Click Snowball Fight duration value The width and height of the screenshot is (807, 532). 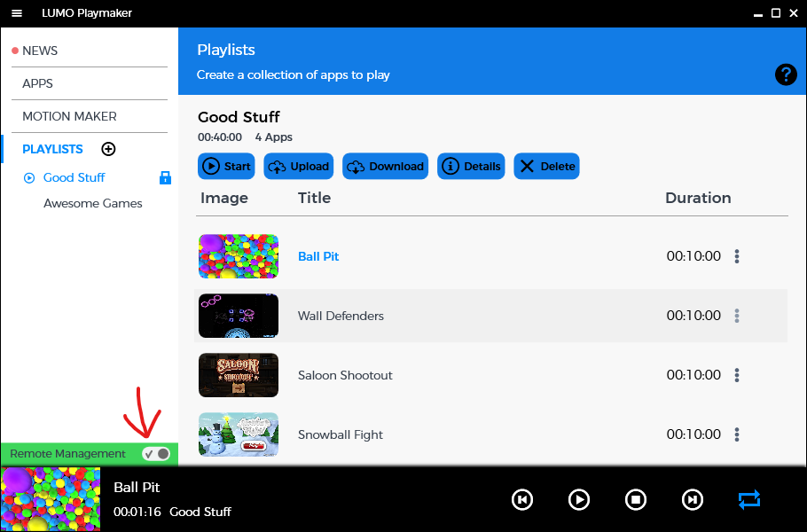(x=693, y=434)
